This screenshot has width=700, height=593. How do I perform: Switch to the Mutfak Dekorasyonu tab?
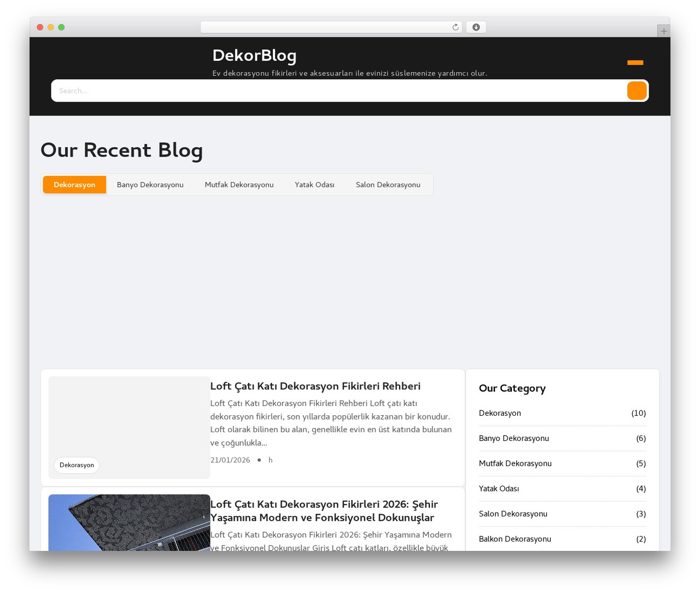click(x=239, y=184)
